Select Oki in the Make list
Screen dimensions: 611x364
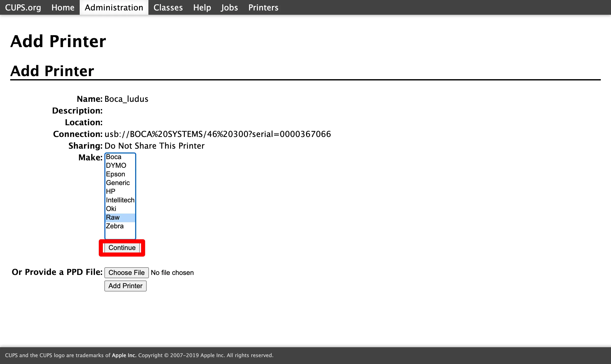pos(120,209)
